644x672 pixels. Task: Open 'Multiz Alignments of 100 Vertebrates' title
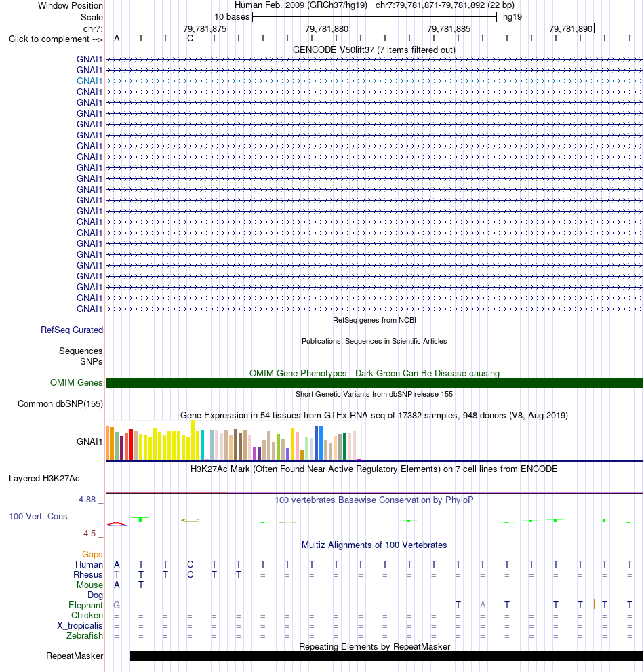click(x=374, y=545)
